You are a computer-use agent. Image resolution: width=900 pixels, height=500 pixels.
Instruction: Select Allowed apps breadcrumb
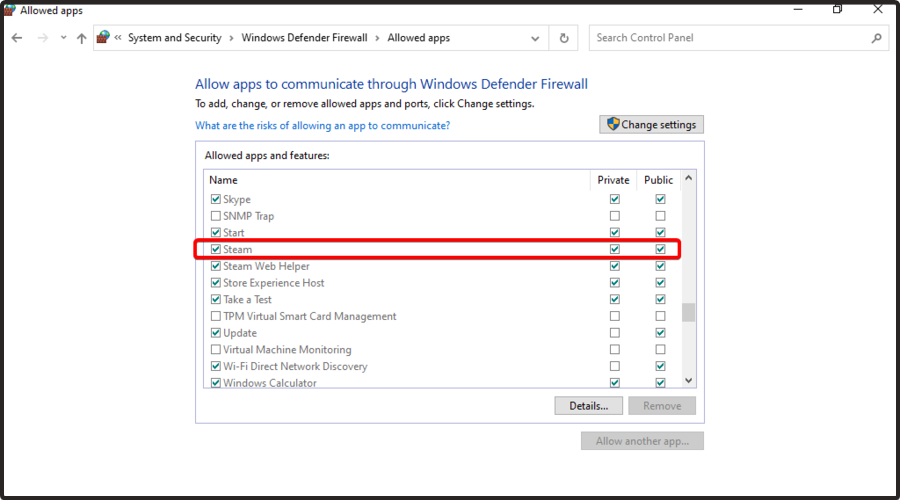[418, 38]
